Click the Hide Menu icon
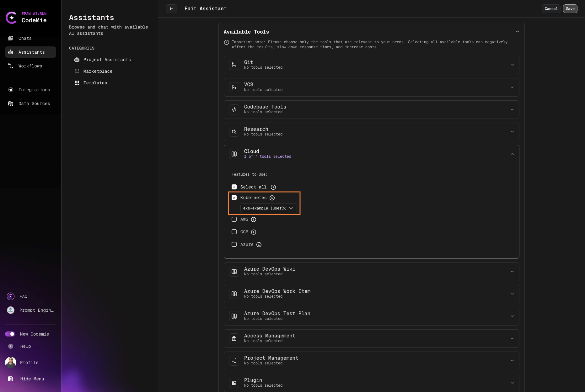 click(11, 379)
